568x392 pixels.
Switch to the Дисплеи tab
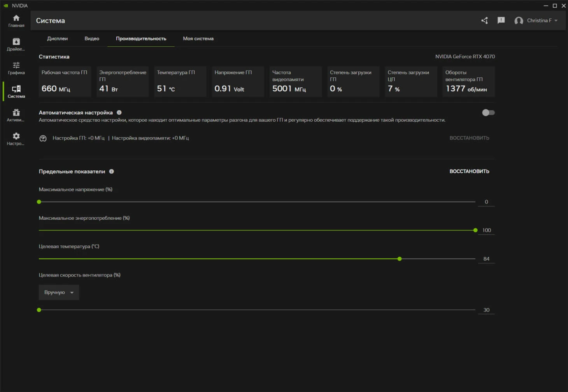tap(57, 38)
